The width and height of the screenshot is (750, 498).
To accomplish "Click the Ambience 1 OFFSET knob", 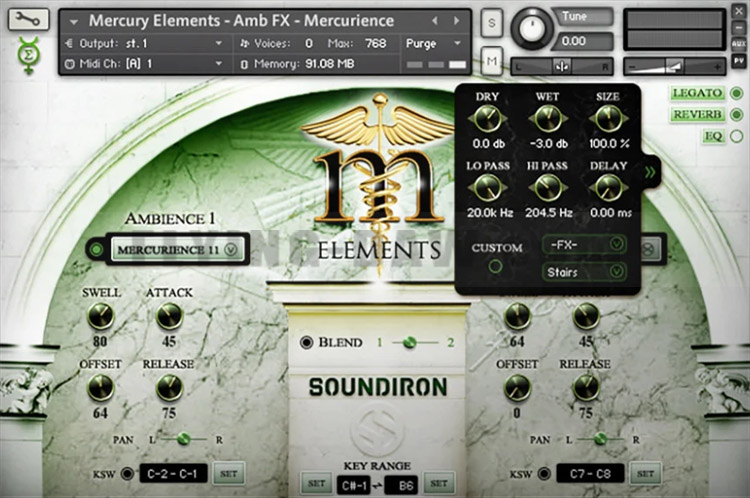I will (x=100, y=387).
